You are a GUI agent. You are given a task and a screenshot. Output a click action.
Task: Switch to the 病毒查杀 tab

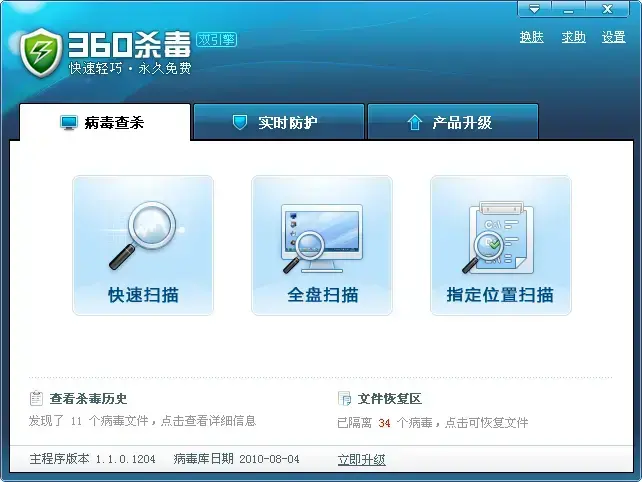tap(105, 122)
